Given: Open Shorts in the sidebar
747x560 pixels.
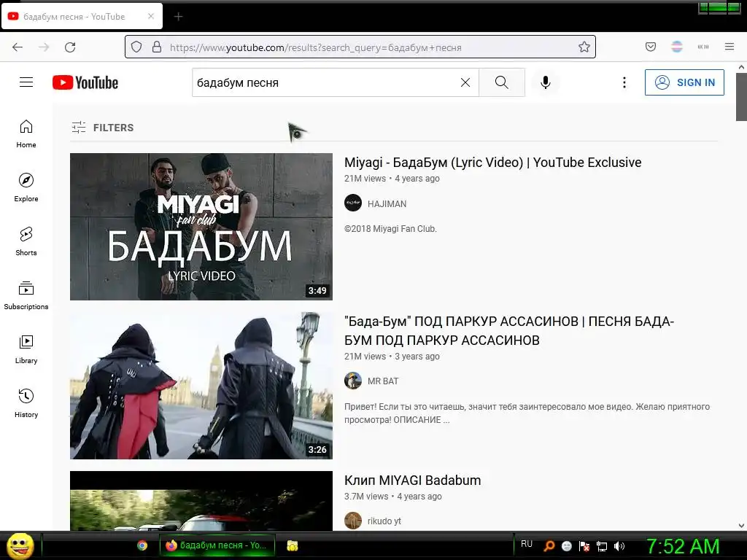Looking at the screenshot, I should [26, 241].
